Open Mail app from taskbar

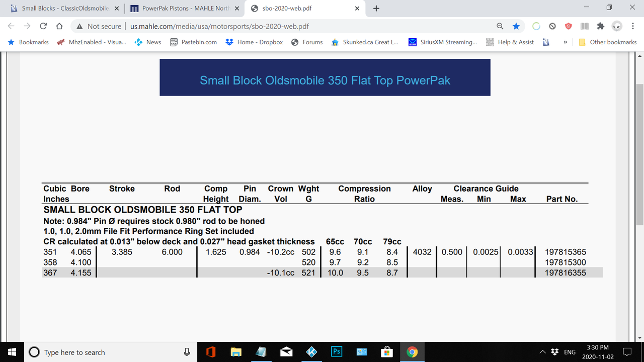click(286, 352)
